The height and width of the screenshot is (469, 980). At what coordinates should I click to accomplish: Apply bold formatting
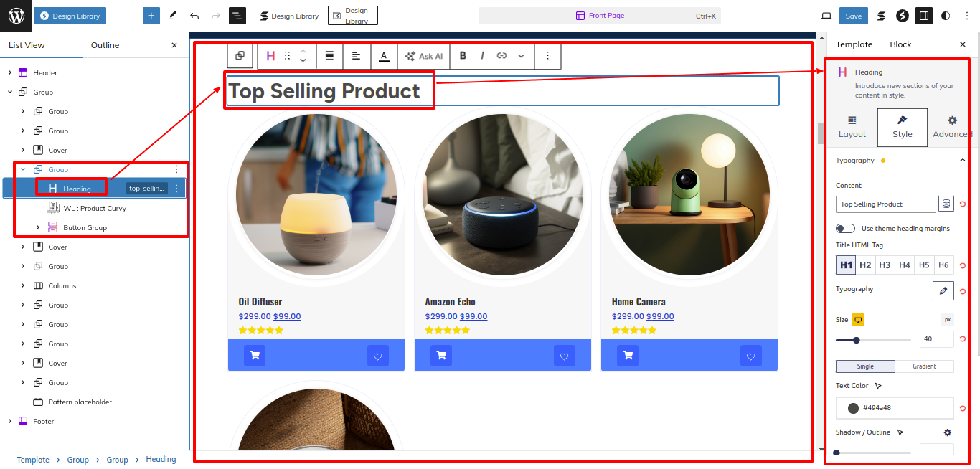pos(463,56)
